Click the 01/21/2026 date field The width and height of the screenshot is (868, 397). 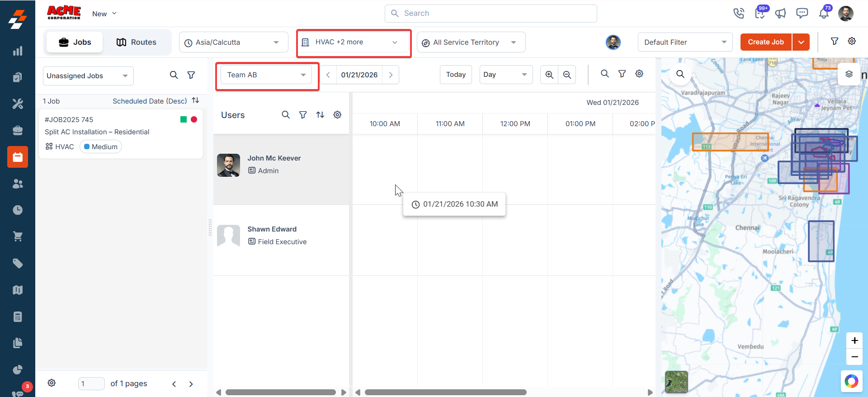[359, 75]
